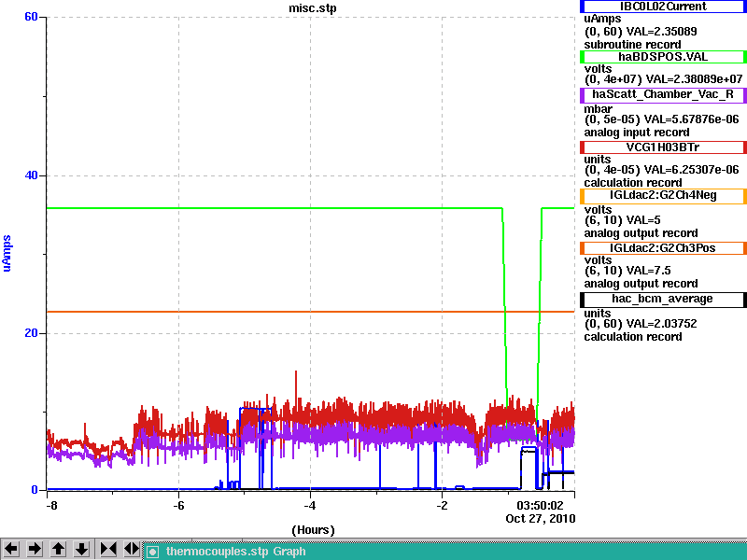Click the thermocouples.stp Graph title bar
The image size is (747, 560).
pyautogui.click(x=445, y=552)
